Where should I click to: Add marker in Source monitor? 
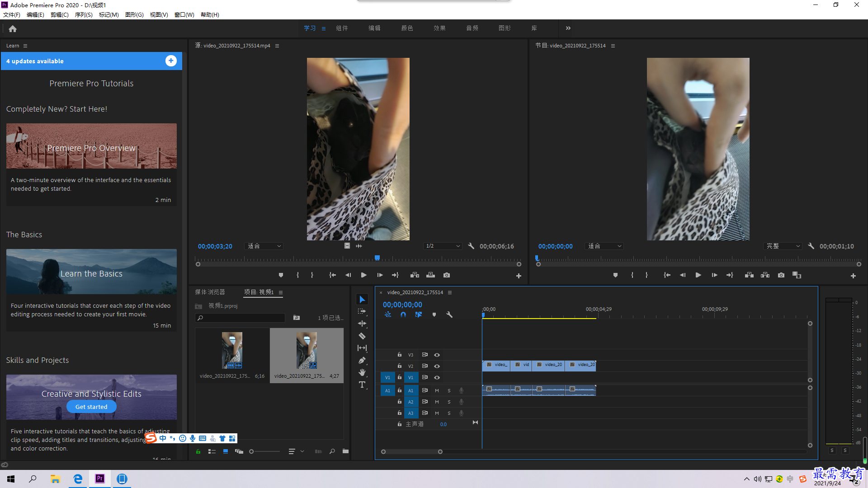point(281,275)
